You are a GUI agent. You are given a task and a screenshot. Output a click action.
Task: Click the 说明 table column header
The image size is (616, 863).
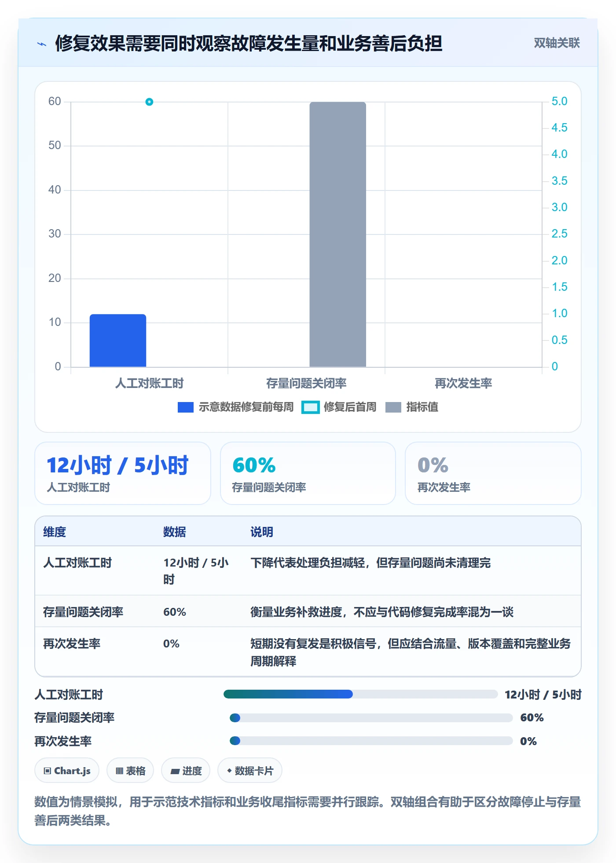262,532
